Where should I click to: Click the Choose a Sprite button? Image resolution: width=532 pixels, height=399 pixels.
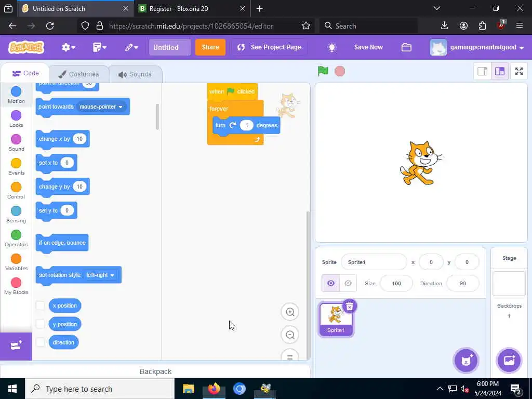click(466, 361)
